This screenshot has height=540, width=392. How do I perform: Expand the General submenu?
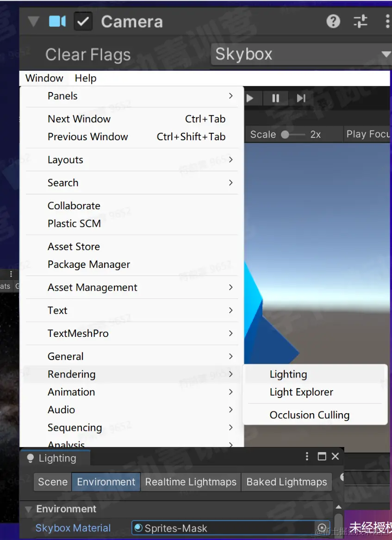click(132, 356)
